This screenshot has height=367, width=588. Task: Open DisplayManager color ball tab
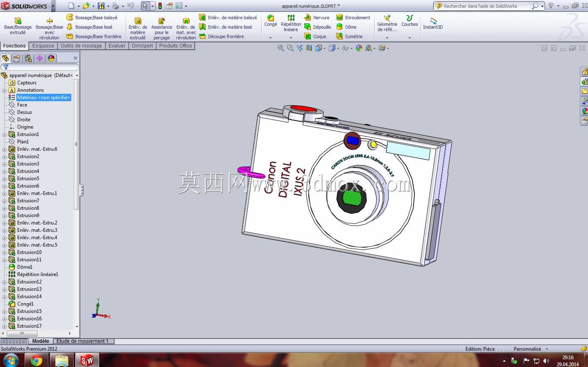(x=51, y=58)
